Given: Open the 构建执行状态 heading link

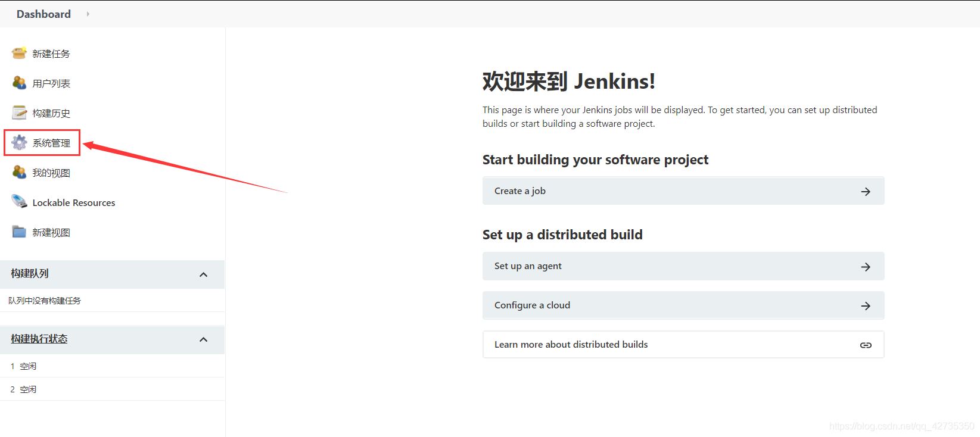Looking at the screenshot, I should click(39, 339).
